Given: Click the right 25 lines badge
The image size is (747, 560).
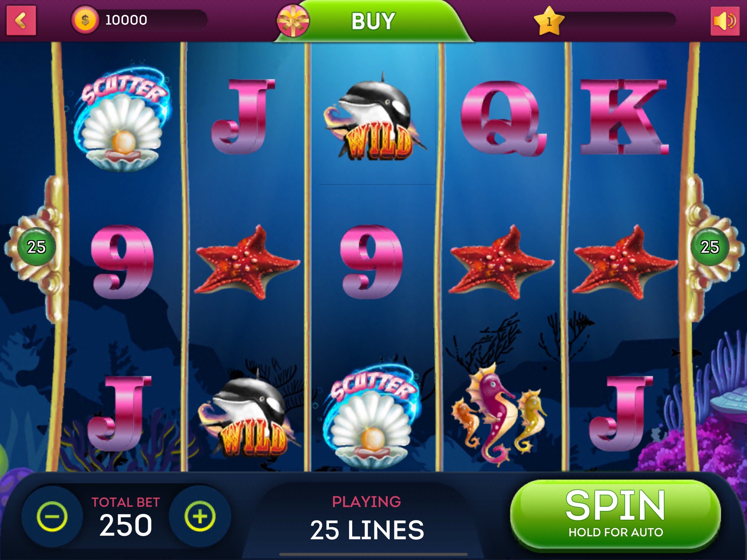Looking at the screenshot, I should coord(710,247).
